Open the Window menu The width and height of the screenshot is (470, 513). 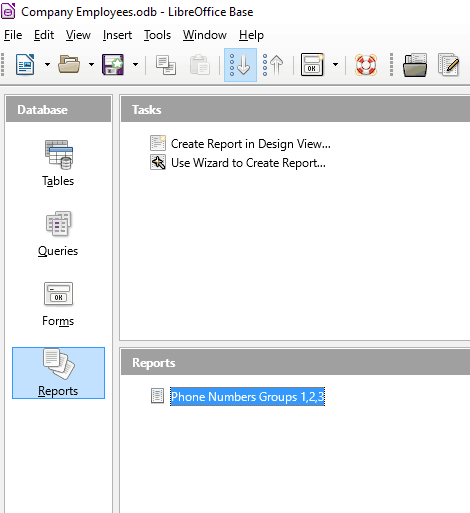point(205,35)
